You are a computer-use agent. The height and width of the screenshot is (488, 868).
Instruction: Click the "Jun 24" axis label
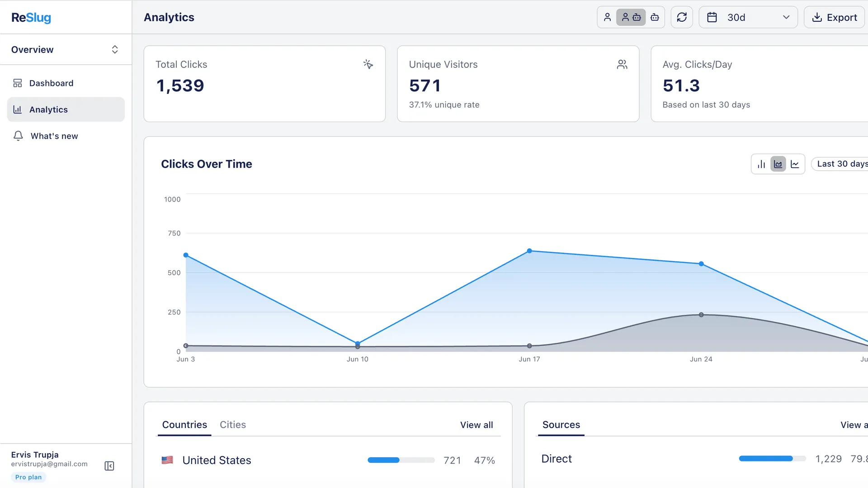[701, 359]
